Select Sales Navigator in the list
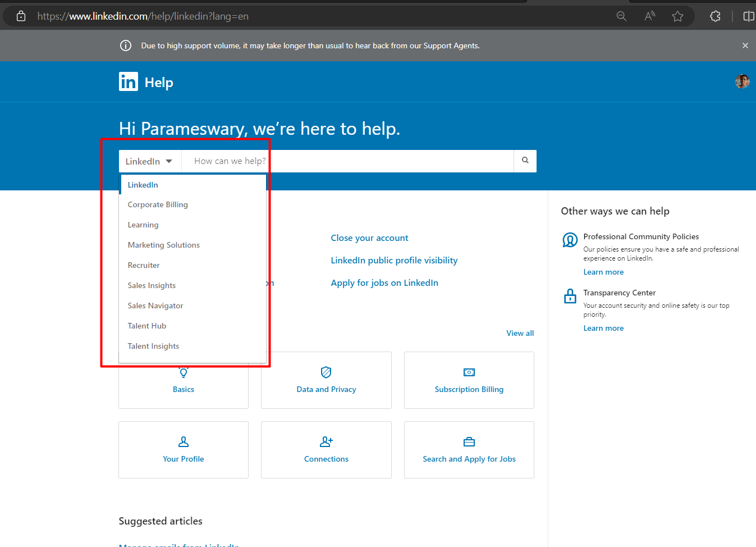This screenshot has width=756, height=547. coord(194,306)
